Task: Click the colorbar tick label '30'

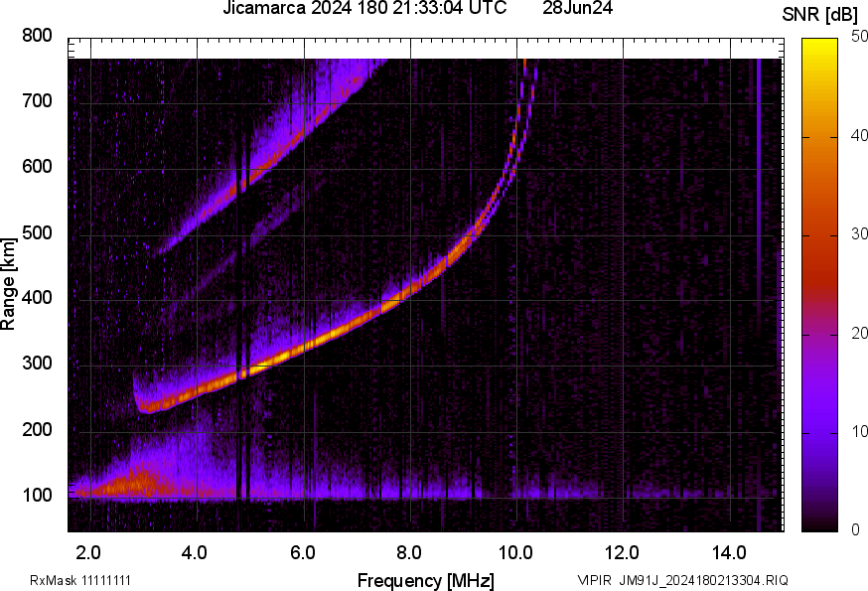Action: point(859,234)
